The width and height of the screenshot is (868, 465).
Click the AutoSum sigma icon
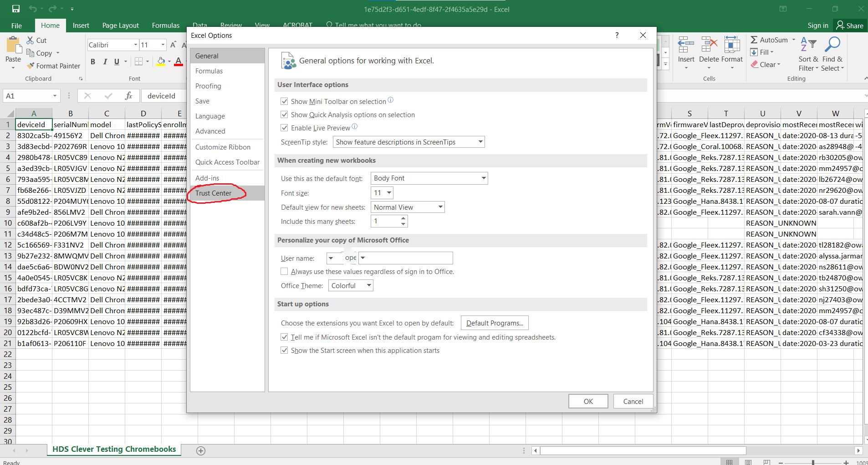click(x=754, y=40)
